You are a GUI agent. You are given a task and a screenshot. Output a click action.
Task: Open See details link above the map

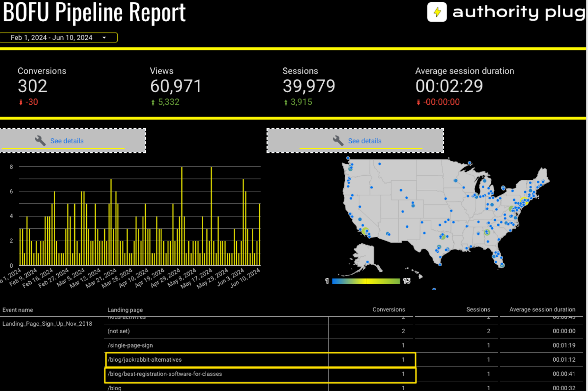pyautogui.click(x=365, y=141)
